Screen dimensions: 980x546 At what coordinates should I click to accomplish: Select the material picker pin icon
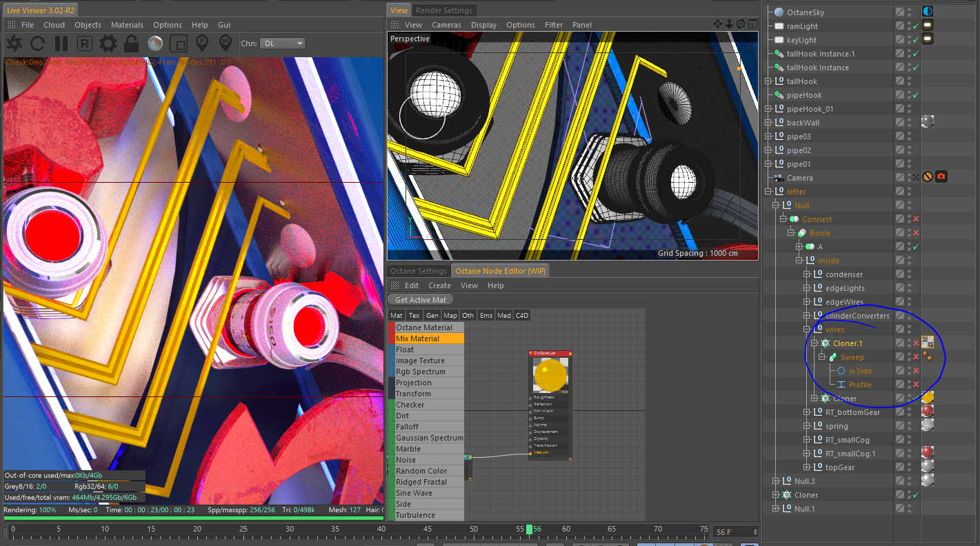pyautogui.click(x=225, y=43)
